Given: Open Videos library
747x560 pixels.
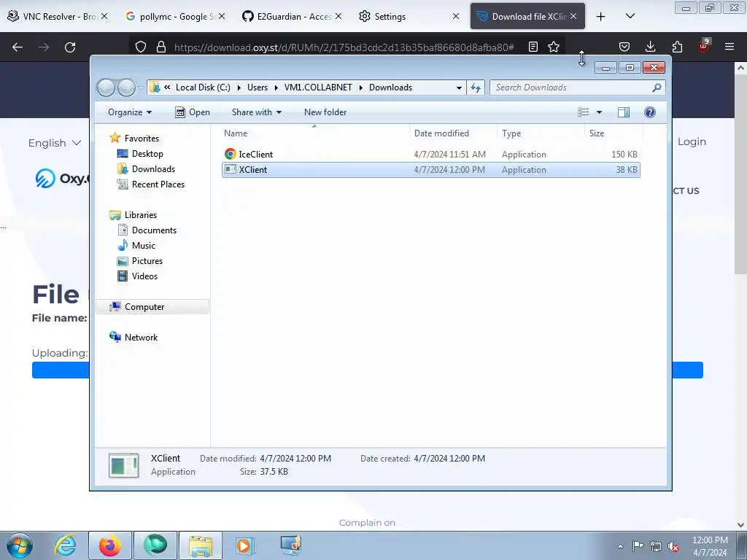Looking at the screenshot, I should [x=144, y=276].
